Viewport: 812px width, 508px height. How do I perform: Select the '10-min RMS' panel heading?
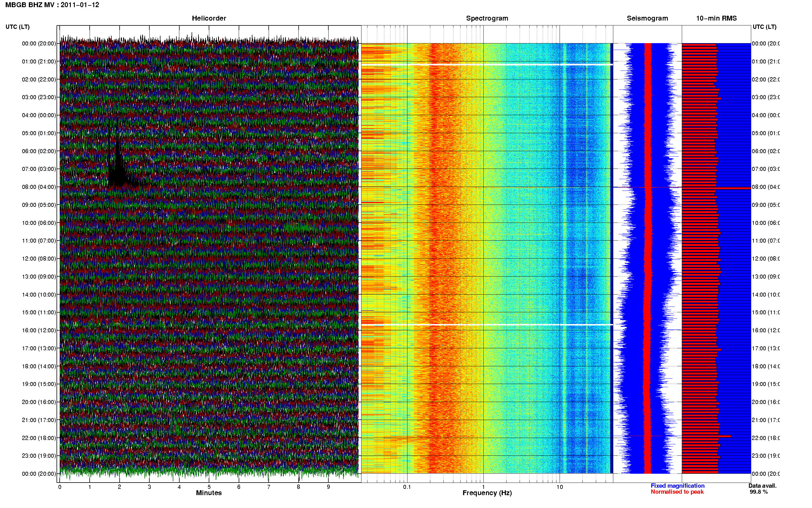pos(716,19)
